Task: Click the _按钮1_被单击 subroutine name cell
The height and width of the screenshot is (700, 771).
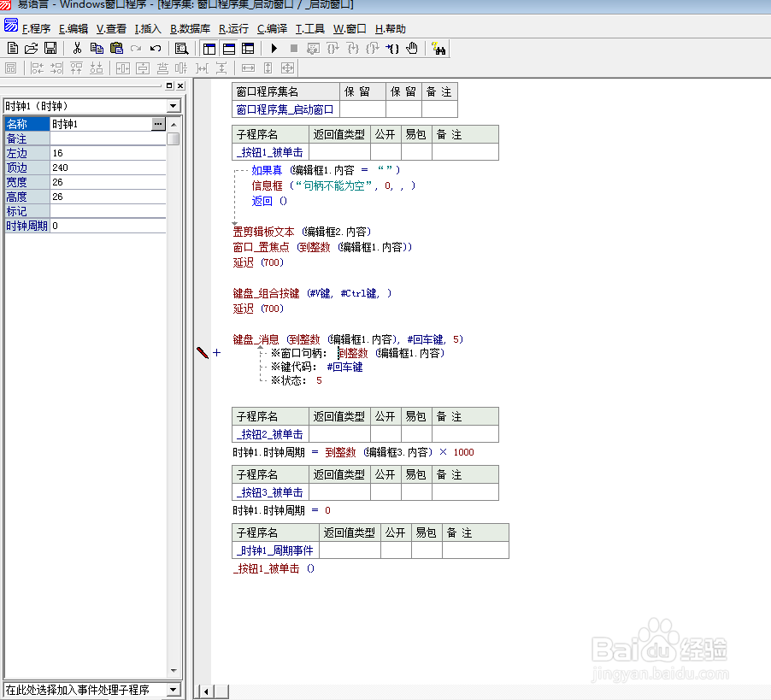Action: click(270, 152)
